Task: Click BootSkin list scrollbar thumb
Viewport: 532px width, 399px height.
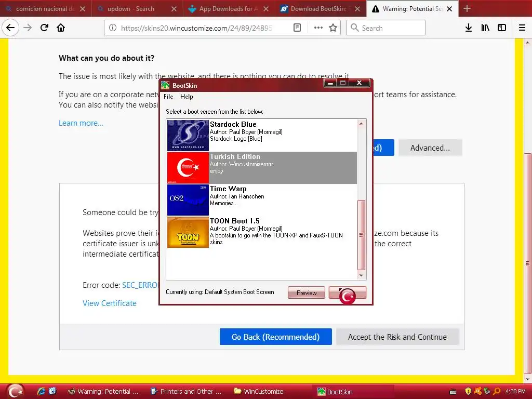Action: (x=362, y=235)
